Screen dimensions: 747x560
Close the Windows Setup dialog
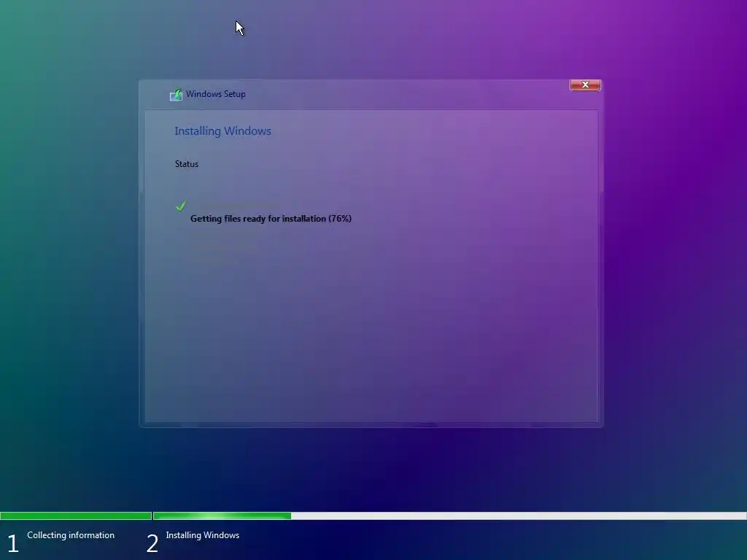click(585, 85)
